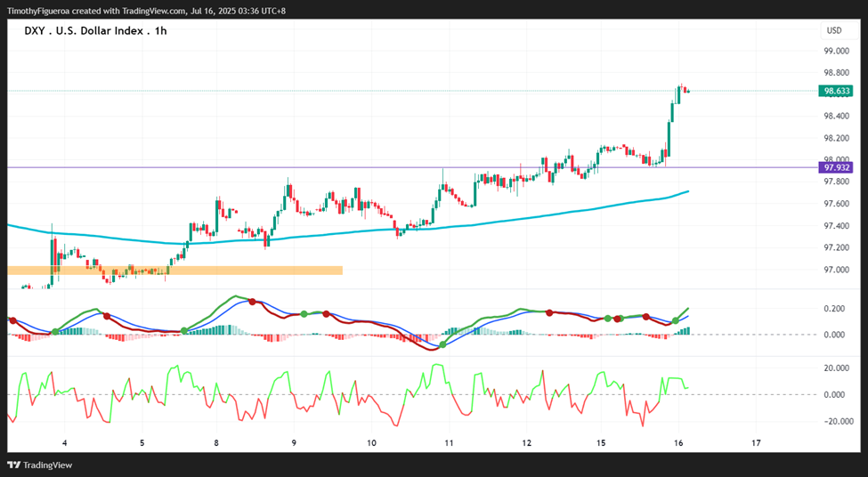Click the 98.800 price axis label
This screenshot has width=868, height=477.
(x=837, y=72)
